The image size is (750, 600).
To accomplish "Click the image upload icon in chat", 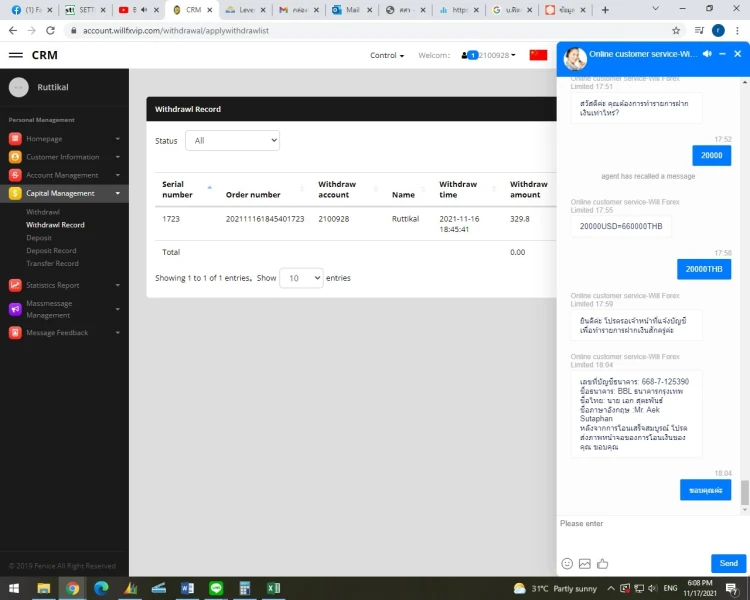I will [585, 564].
